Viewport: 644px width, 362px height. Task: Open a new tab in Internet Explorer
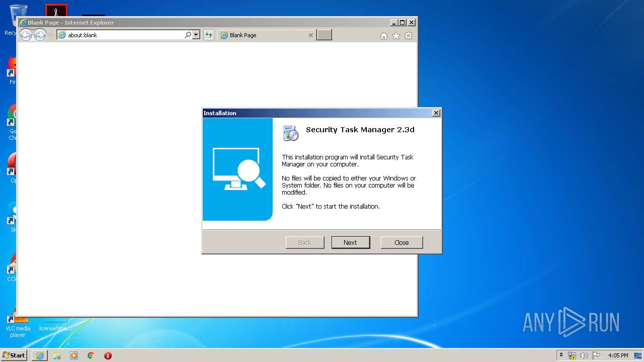[x=324, y=35]
